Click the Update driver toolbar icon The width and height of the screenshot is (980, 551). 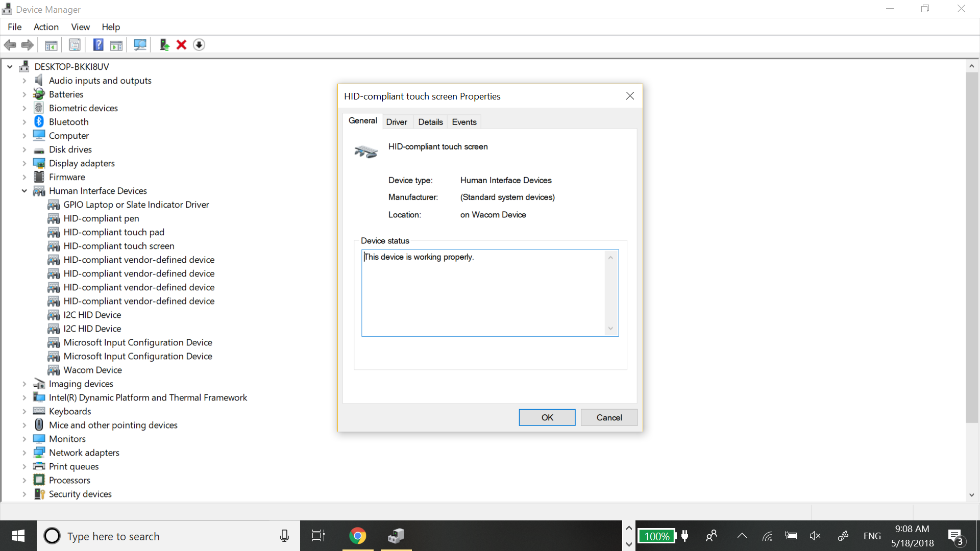164,45
